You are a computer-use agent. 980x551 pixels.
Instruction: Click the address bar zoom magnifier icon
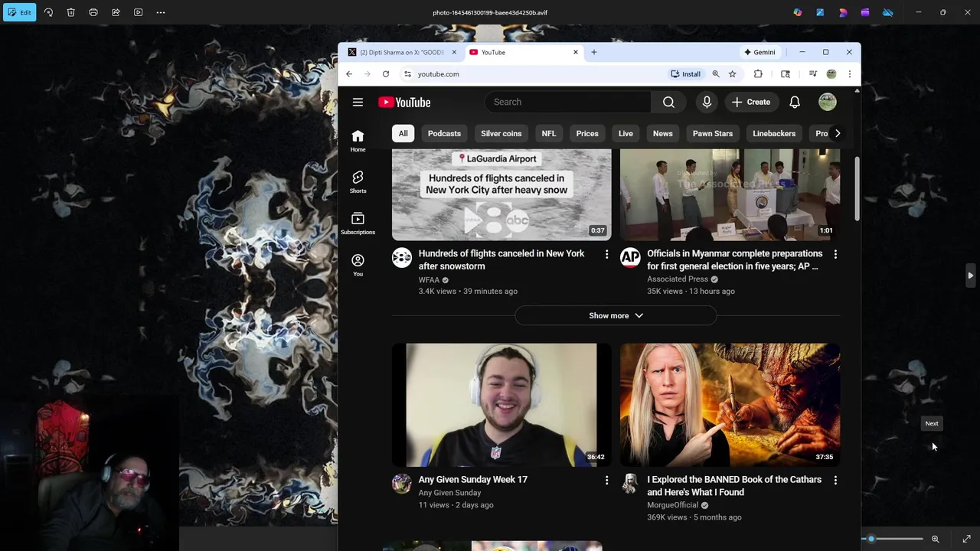tap(716, 74)
